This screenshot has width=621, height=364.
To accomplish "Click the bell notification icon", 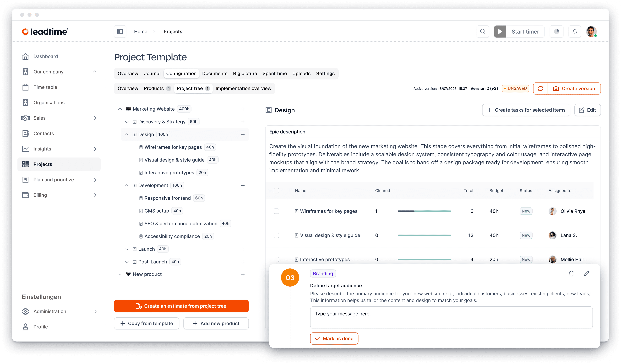I will coord(574,32).
